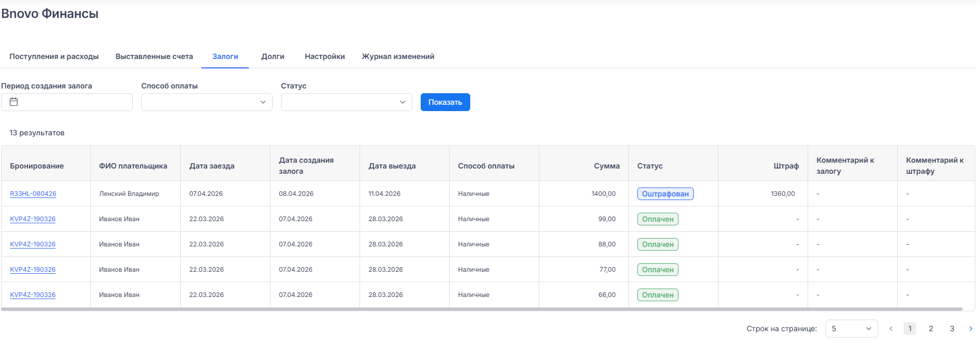Click the Оштрафован status badge
This screenshot has height=347, width=980.
pyautogui.click(x=665, y=194)
